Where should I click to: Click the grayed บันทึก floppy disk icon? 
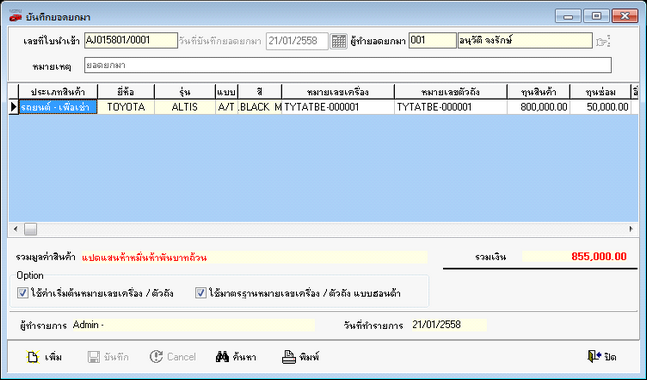click(94, 357)
